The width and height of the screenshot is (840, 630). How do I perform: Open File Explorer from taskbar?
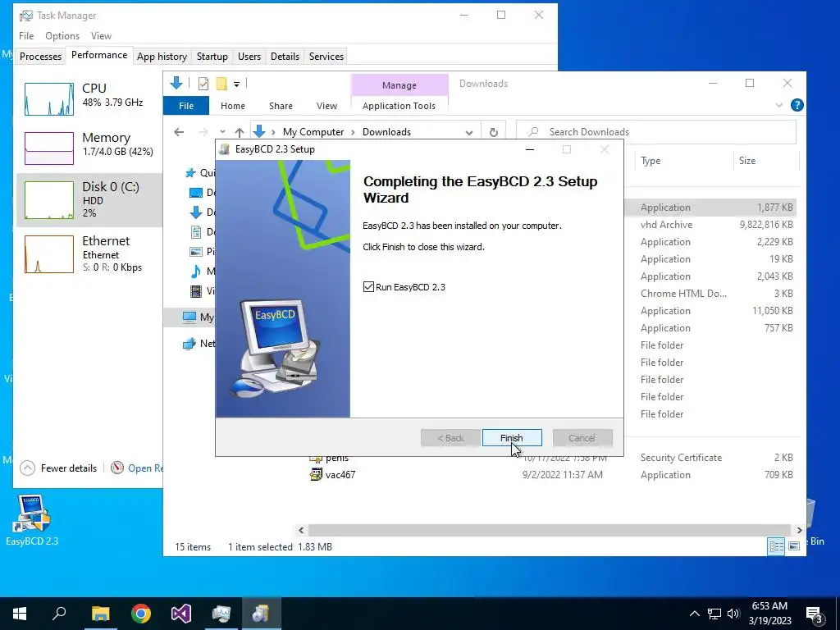(x=100, y=614)
